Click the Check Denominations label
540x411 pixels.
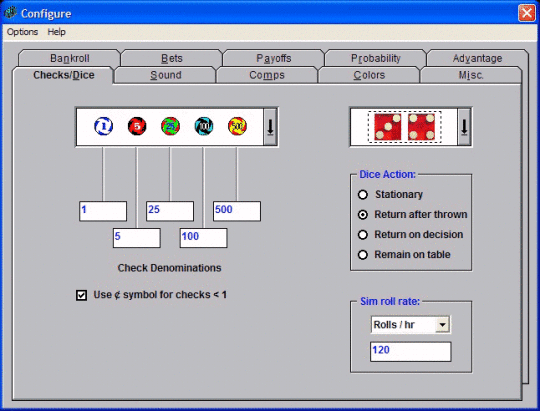point(169,268)
